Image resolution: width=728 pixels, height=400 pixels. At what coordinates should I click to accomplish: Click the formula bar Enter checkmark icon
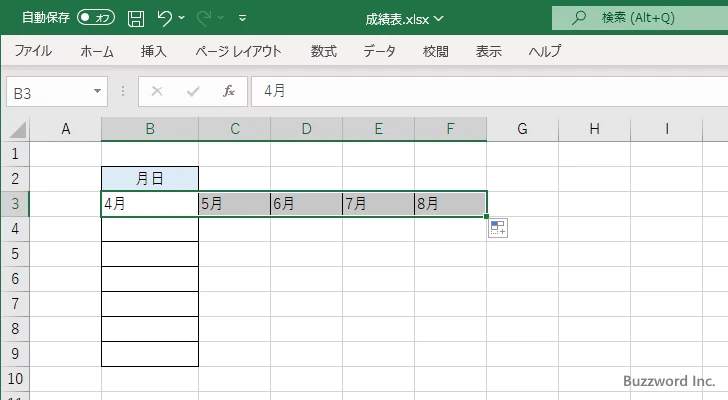click(x=193, y=91)
